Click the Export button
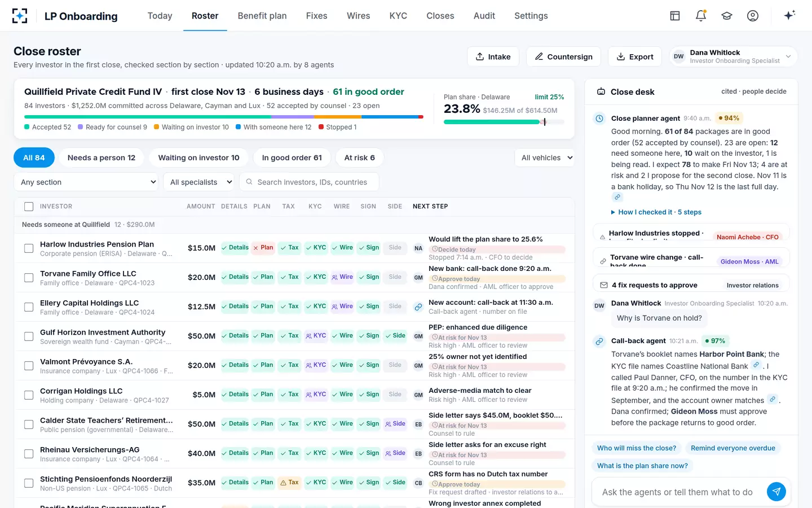The width and height of the screenshot is (812, 508). click(635, 56)
